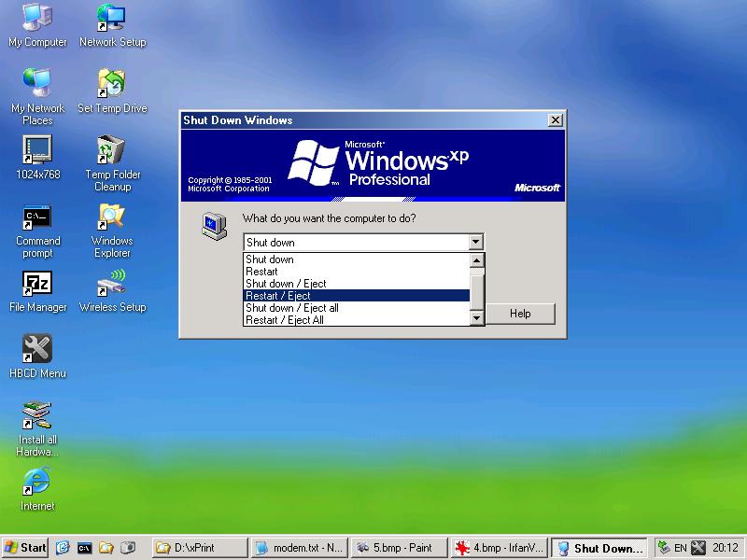This screenshot has width=747, height=560.
Task: Click the computer icon in the dialog
Action: click(x=215, y=226)
